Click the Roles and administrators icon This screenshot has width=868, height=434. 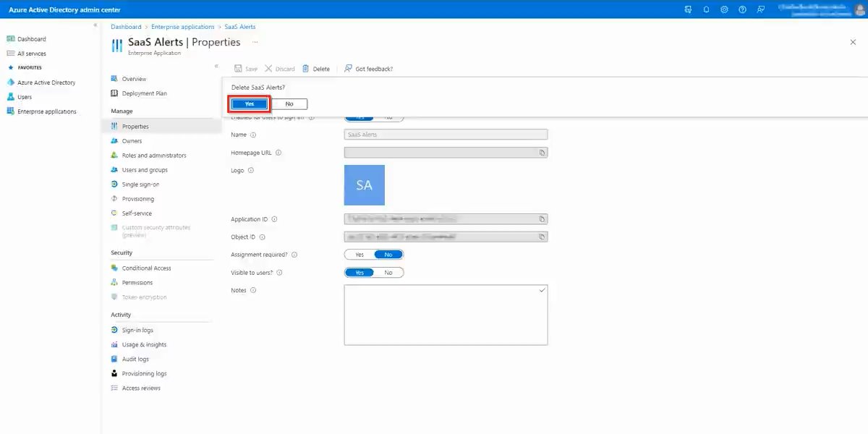coord(114,156)
